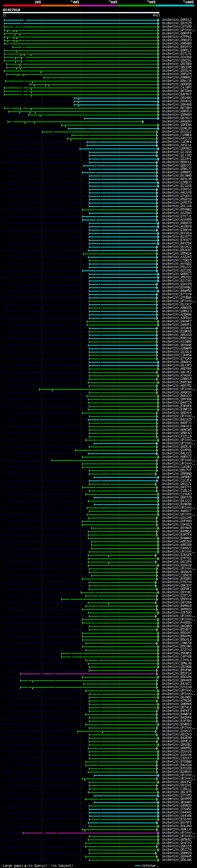Open the UniRef100_P80602 label
The width and height of the screenshot is (197, 868).
[x=177, y=101]
